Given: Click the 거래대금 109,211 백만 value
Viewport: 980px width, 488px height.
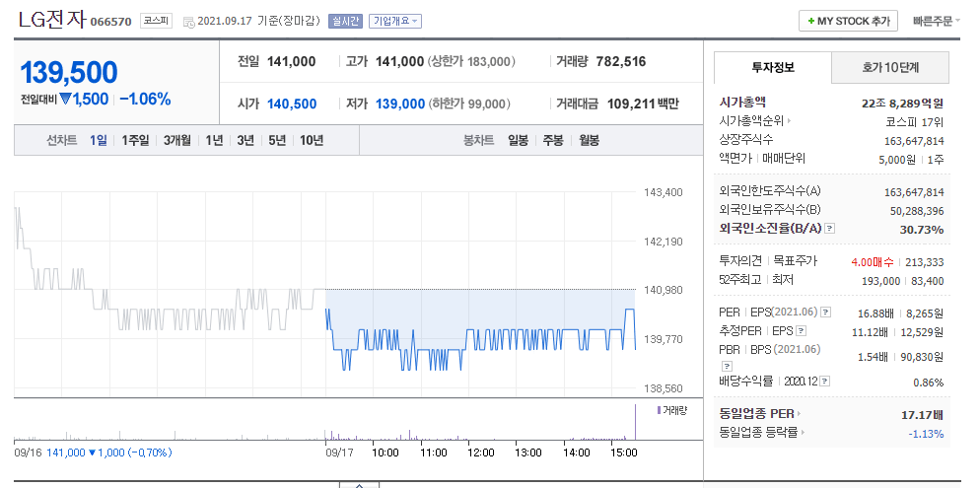Looking at the screenshot, I should 643,104.
